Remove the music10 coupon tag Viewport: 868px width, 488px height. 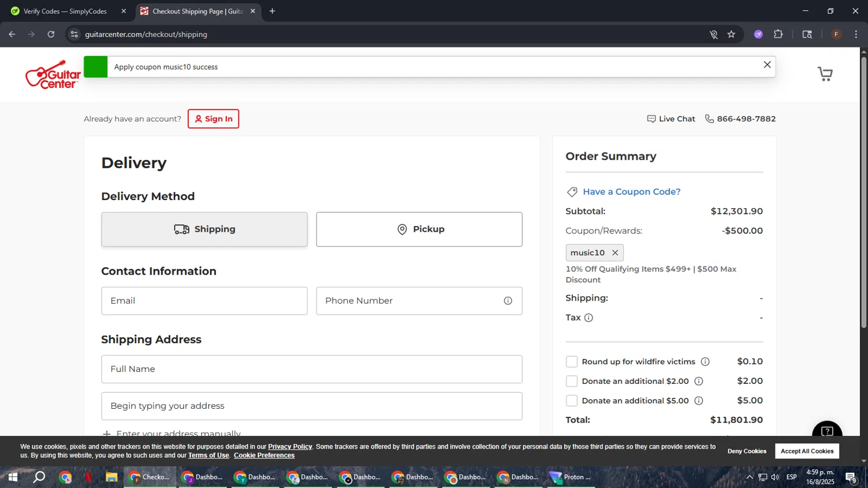[x=615, y=253]
